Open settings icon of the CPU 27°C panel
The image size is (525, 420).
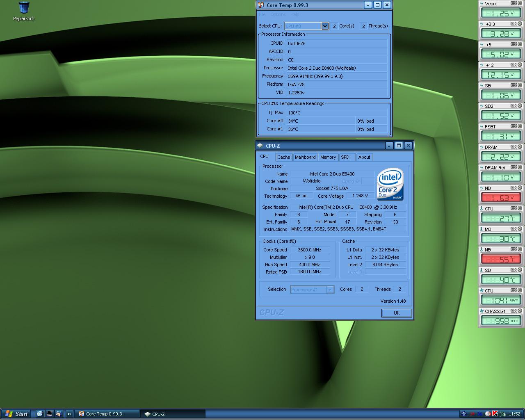(x=514, y=208)
